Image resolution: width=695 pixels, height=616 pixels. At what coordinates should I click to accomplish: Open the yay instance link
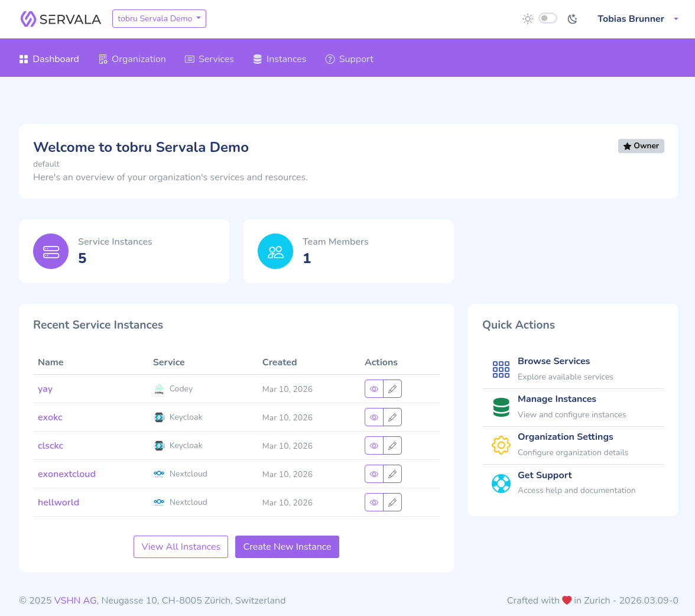pos(45,389)
